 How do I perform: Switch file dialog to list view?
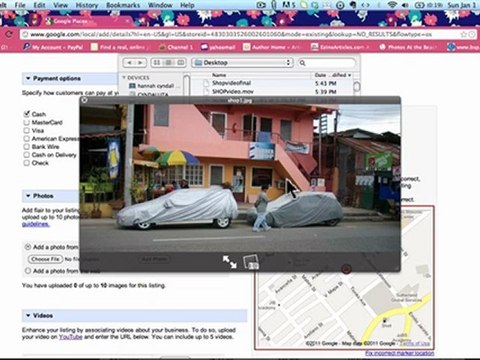[169, 63]
